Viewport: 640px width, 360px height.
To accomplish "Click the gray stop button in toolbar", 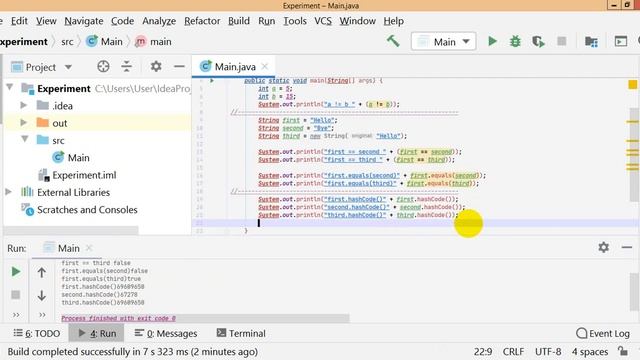I will point(562,41).
